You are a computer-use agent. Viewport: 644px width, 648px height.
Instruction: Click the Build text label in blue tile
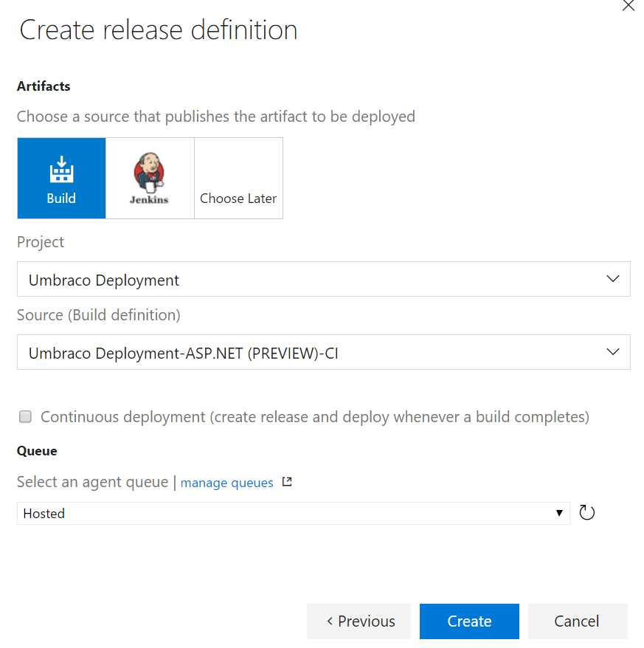(x=61, y=199)
